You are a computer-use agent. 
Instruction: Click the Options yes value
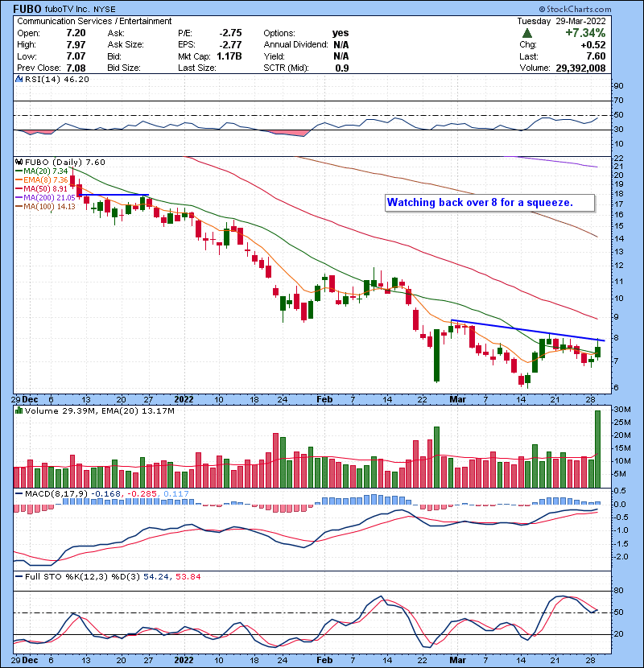coord(341,33)
